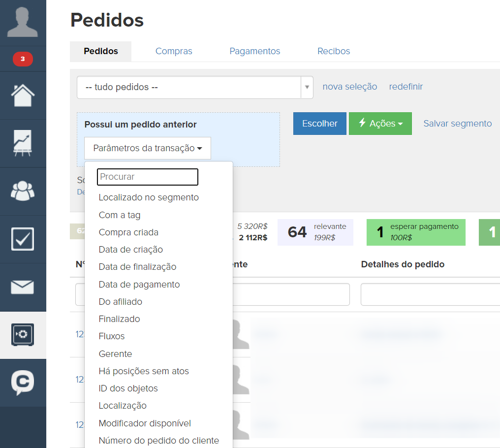500x448 pixels.
Task: Open the users group icon in sidebar
Action: coord(23,191)
